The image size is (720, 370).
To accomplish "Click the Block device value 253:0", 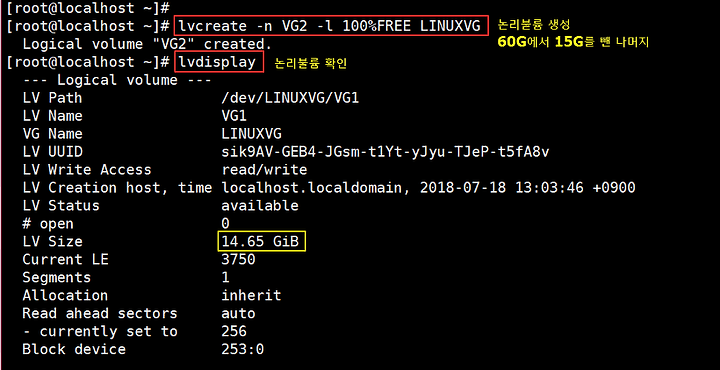I will 242,349.
